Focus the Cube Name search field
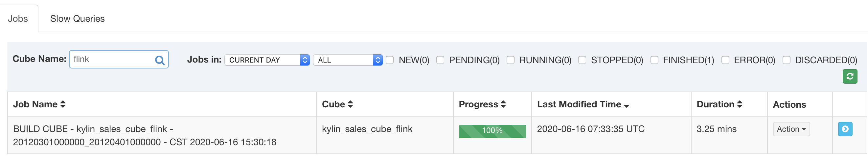868x162 pixels. coord(111,59)
